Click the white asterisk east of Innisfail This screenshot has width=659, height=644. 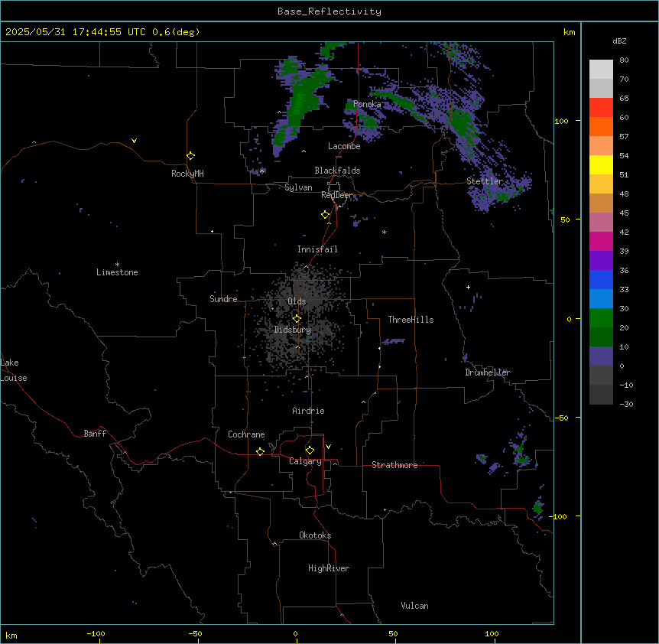pos(384,233)
